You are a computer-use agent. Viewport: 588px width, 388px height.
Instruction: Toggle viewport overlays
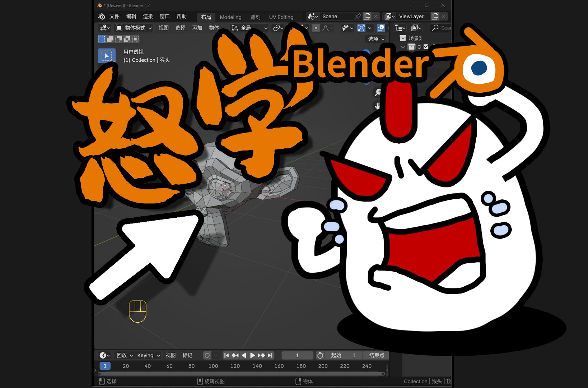click(381, 28)
